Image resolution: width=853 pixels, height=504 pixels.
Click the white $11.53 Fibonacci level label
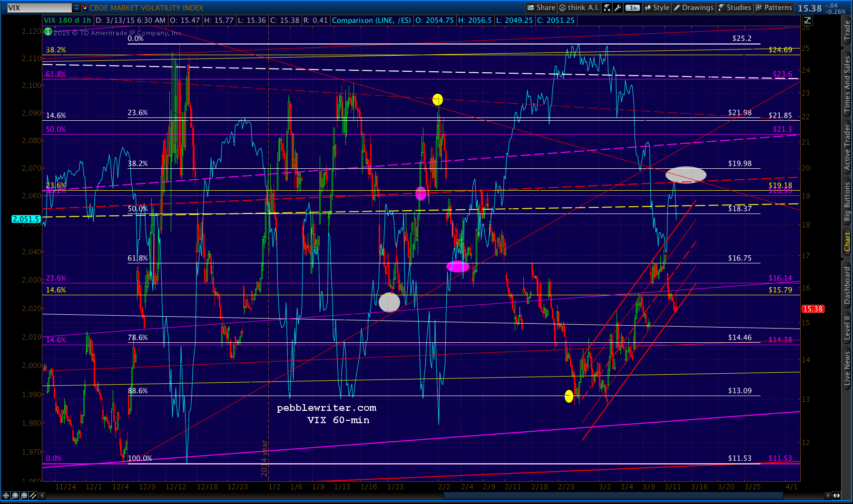[x=740, y=458]
